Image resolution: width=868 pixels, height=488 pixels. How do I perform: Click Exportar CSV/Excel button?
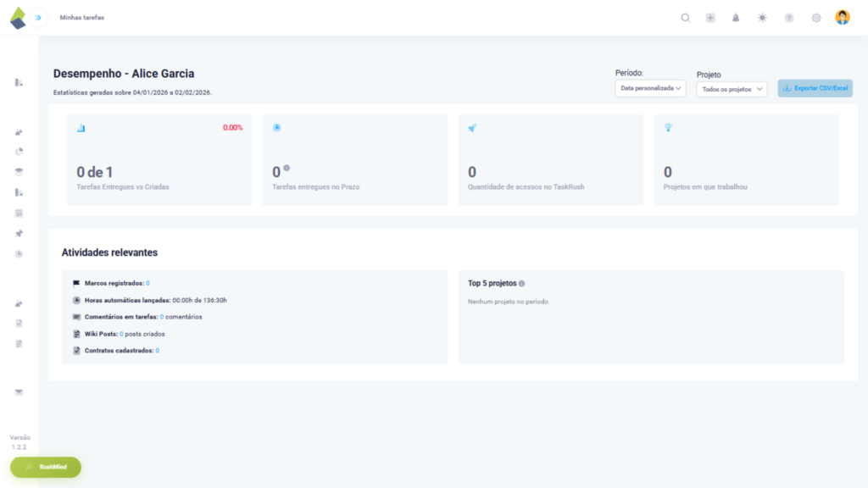click(815, 88)
